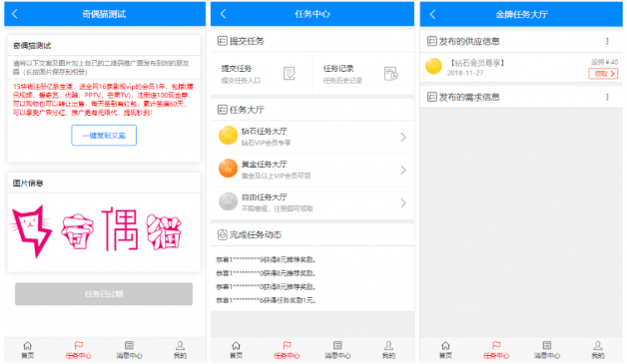
Task: Open 提交任务 entry with edit icon
Action: pyautogui.click(x=290, y=74)
